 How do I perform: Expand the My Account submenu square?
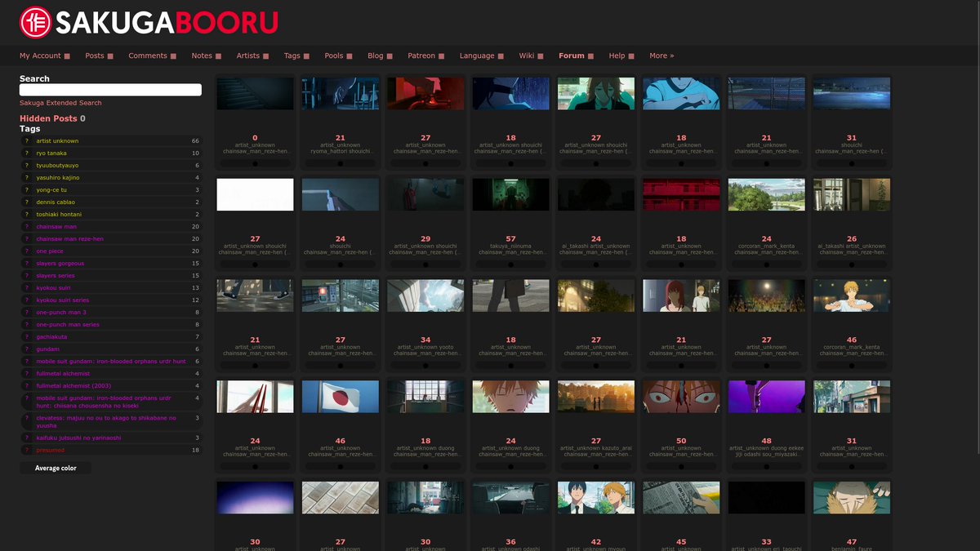pos(67,56)
